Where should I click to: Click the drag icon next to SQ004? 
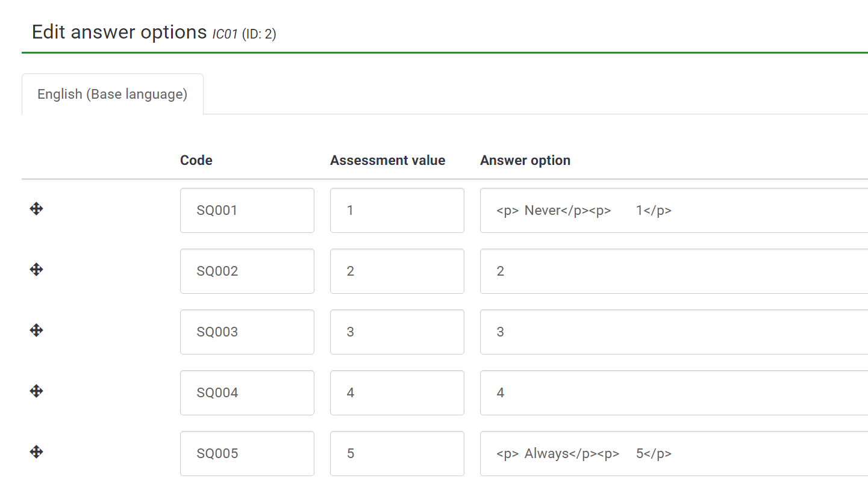pyautogui.click(x=36, y=391)
